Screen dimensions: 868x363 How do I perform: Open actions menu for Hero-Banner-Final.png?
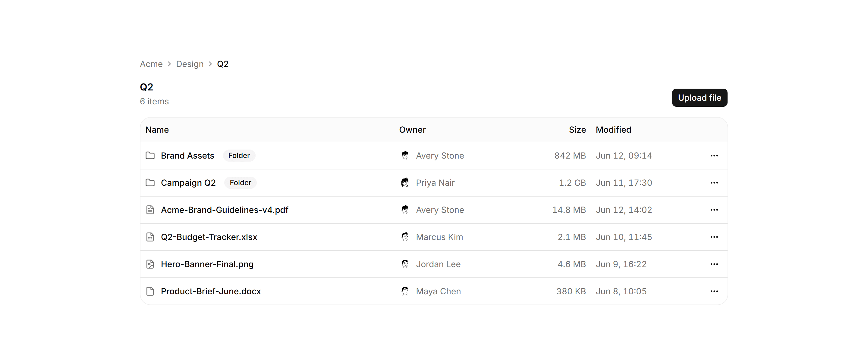click(714, 264)
